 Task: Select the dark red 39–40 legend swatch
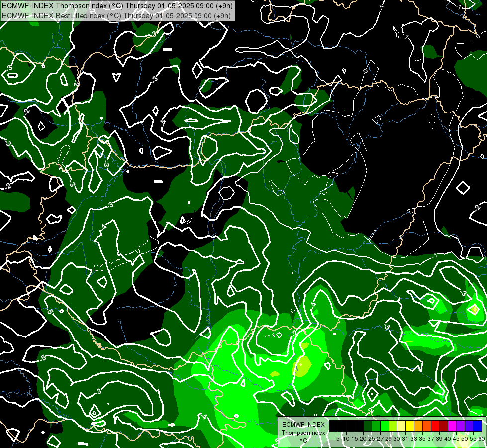pos(444,426)
